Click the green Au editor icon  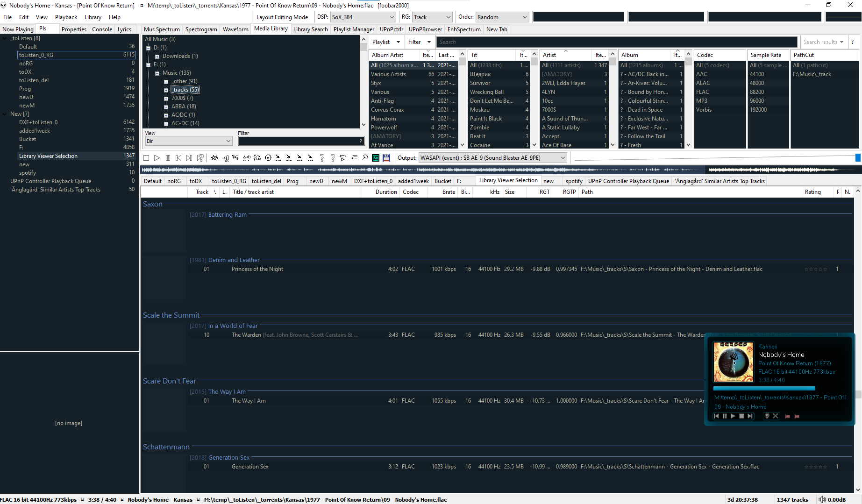(376, 158)
